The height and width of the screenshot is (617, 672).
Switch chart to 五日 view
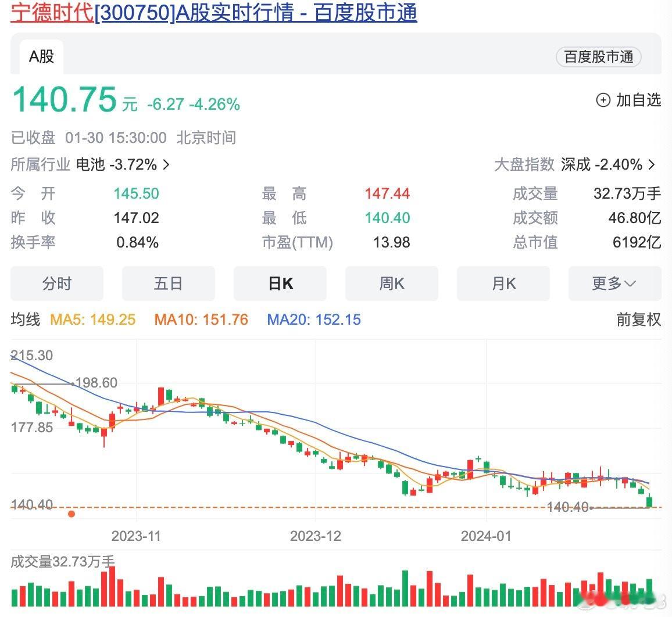168,283
